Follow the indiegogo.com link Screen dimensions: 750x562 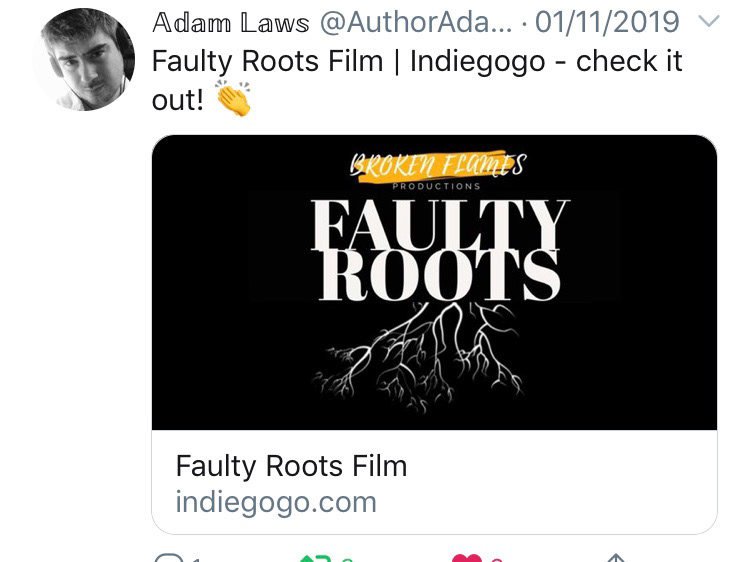pyautogui.click(x=276, y=502)
